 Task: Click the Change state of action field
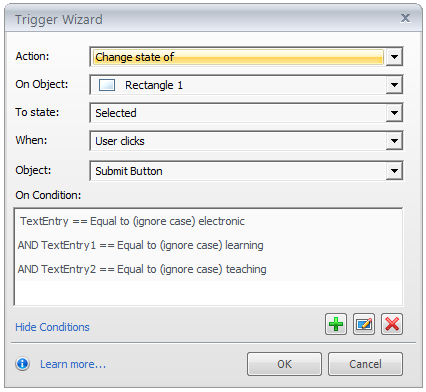pyautogui.click(x=238, y=57)
